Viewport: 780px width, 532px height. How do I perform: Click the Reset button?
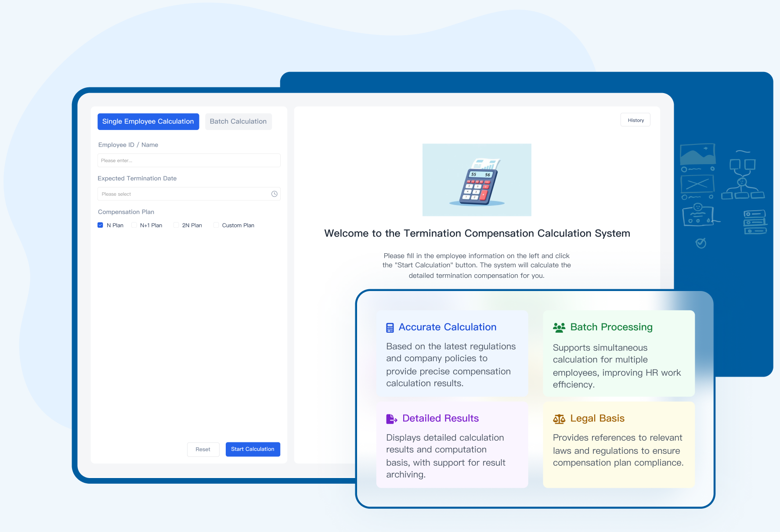[203, 449]
